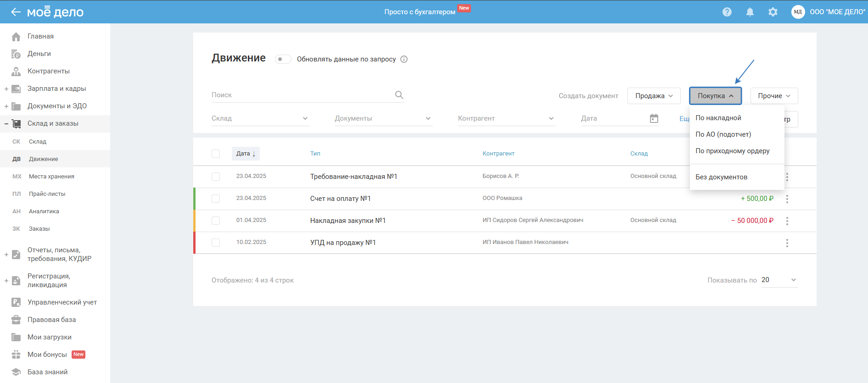The image size is (868, 383).
Task: Click the money icon beside Деньги
Action: pos(16,54)
